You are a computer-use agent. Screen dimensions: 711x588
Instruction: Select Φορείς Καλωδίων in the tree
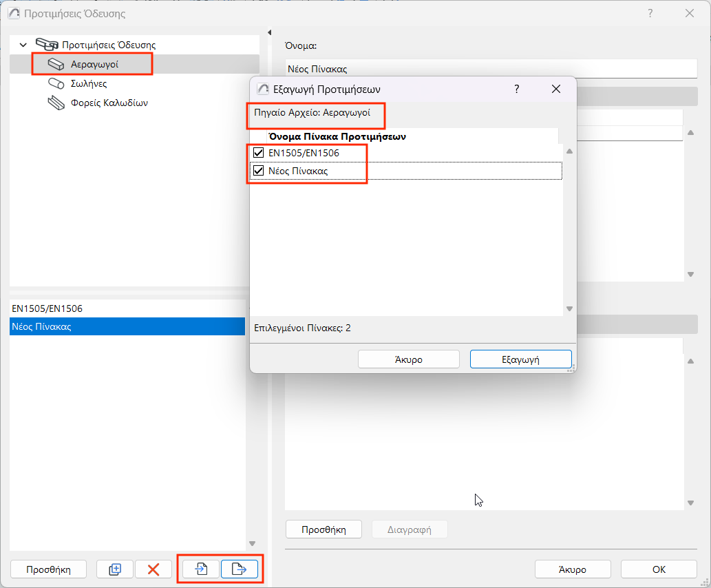[109, 103]
